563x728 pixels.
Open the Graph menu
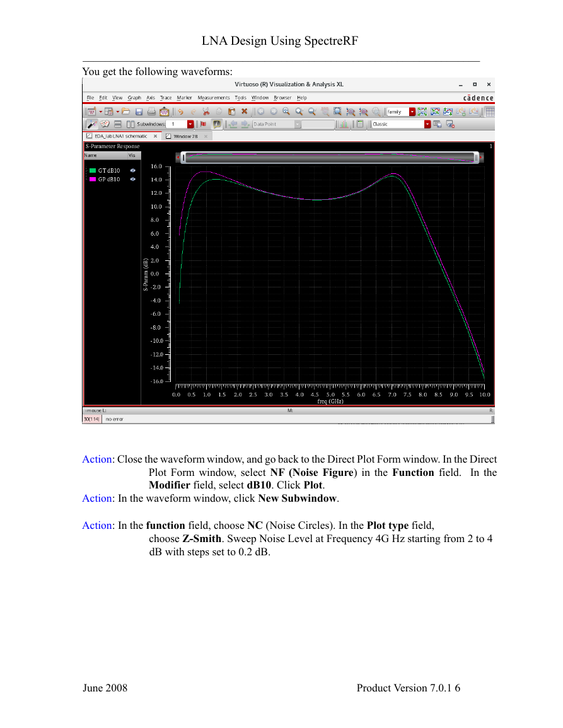click(134, 98)
